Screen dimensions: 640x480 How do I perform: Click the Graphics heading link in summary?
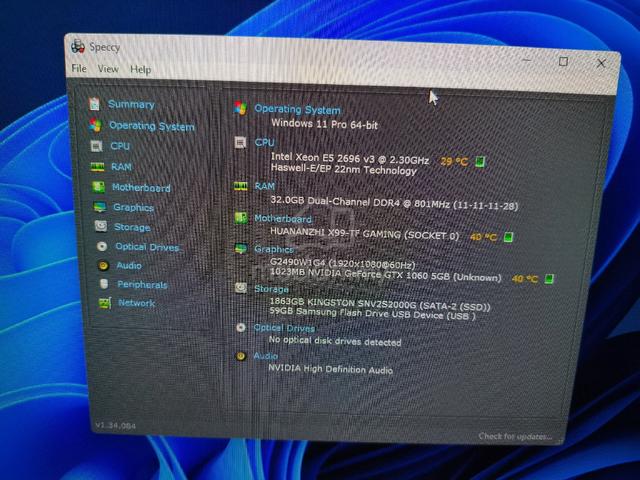(x=273, y=249)
